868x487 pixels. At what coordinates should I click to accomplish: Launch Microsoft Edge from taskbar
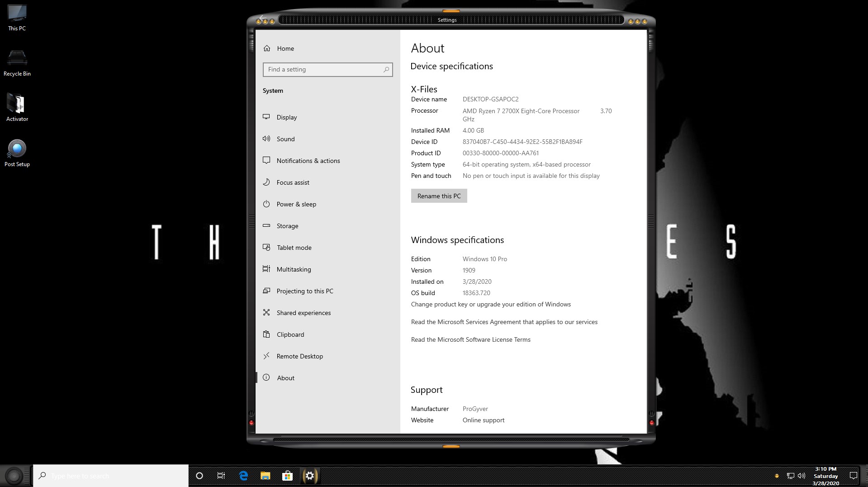click(243, 476)
